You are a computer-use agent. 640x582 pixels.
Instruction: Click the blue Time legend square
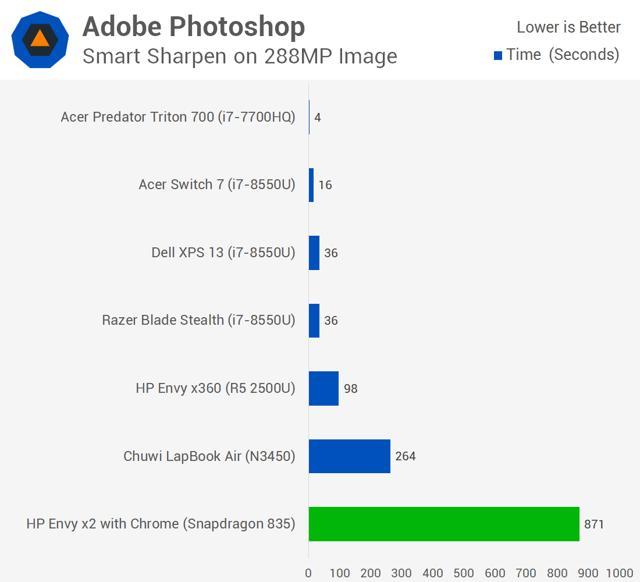(x=498, y=55)
